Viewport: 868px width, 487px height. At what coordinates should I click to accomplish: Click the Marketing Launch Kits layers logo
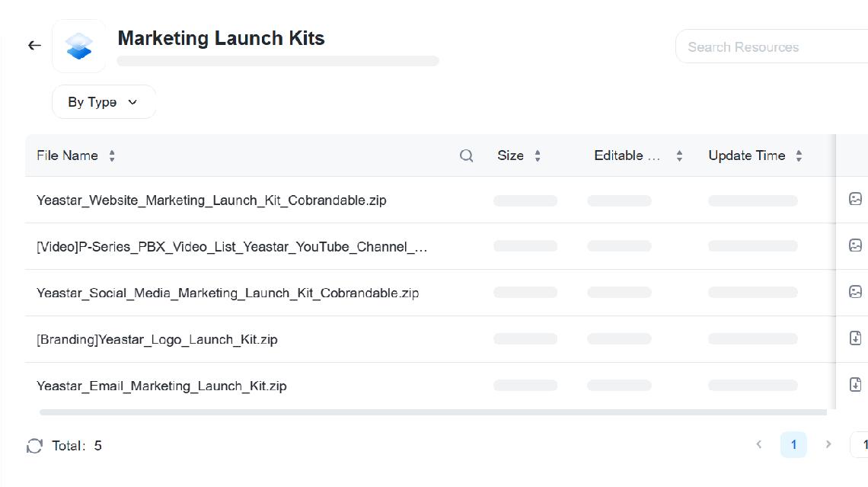79,46
